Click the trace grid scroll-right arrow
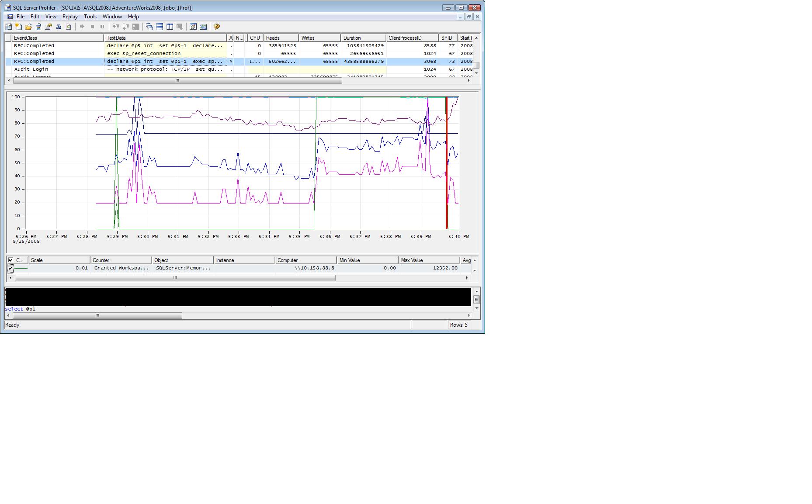Viewport: 812px width, 504px height. tap(468, 81)
